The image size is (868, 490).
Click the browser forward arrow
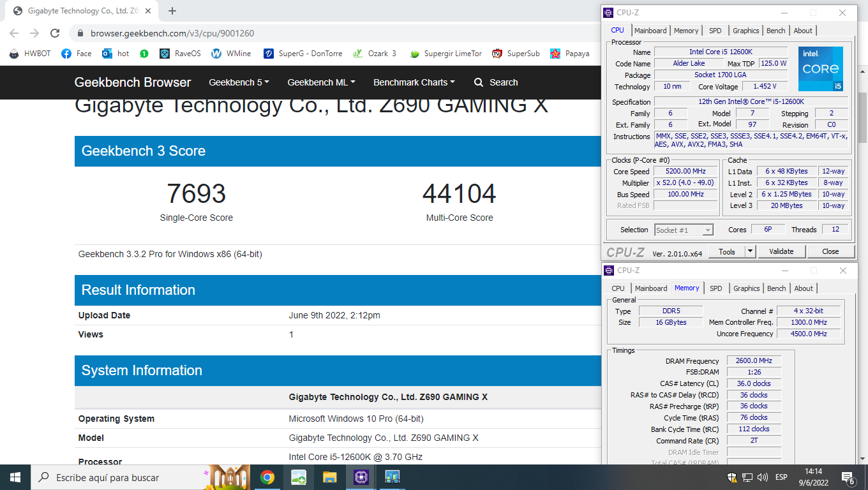pos(34,33)
